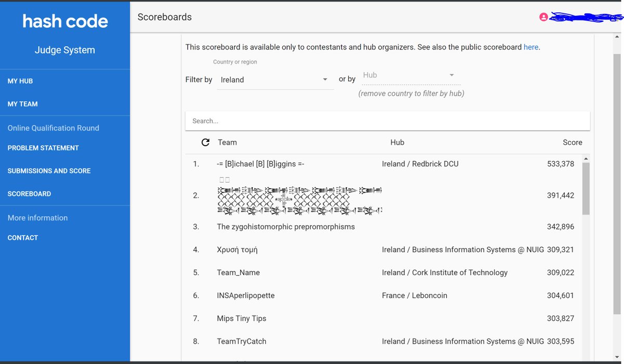The image size is (624, 364).
Task: Click the page's outer vertical scrollbar
Action: (617, 184)
